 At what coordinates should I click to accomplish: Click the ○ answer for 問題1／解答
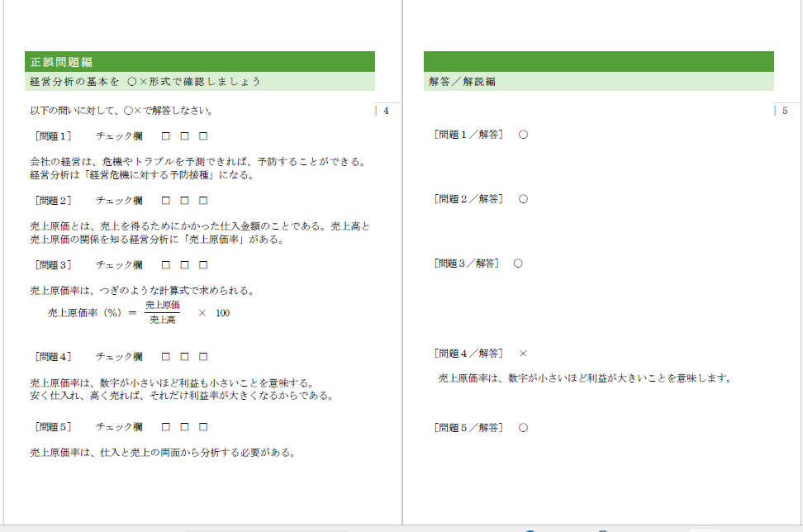point(523,135)
